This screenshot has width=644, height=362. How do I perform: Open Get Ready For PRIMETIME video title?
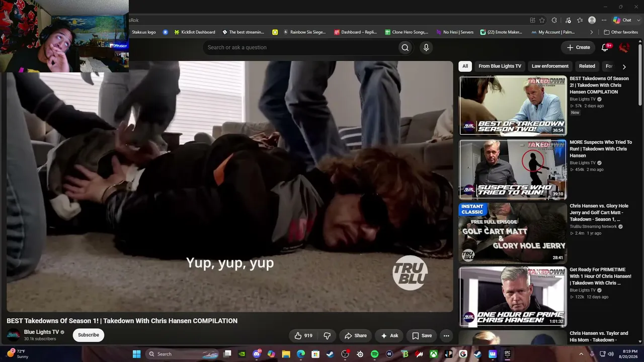pos(600,276)
